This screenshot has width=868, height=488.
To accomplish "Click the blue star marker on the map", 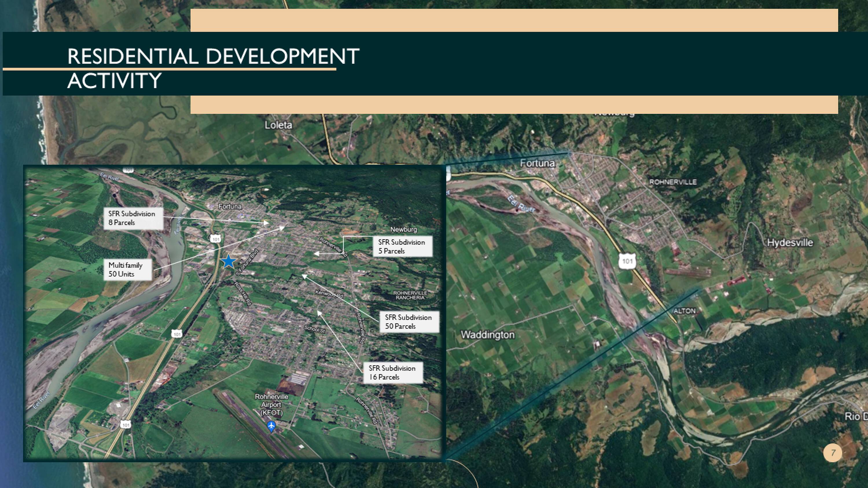I will 229,262.
